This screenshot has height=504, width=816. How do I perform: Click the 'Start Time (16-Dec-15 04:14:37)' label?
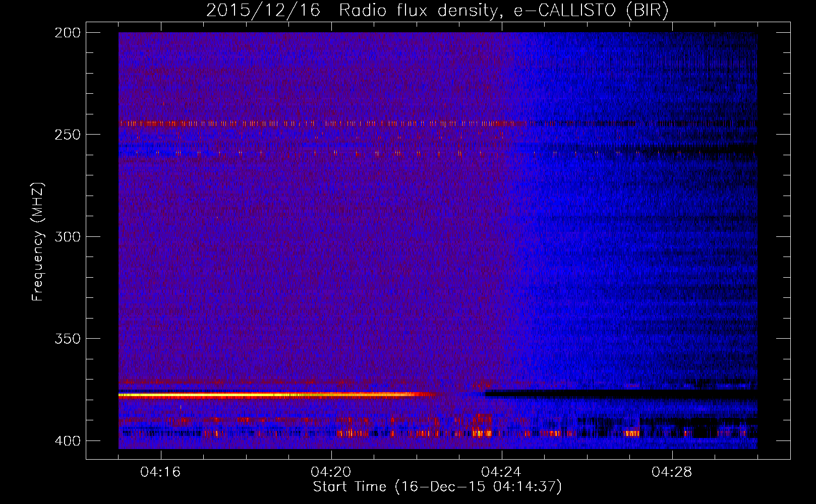[437, 487]
